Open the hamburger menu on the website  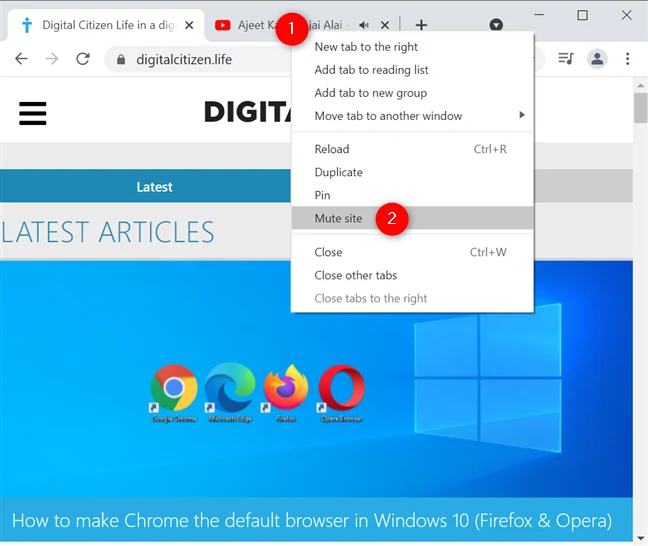[33, 113]
